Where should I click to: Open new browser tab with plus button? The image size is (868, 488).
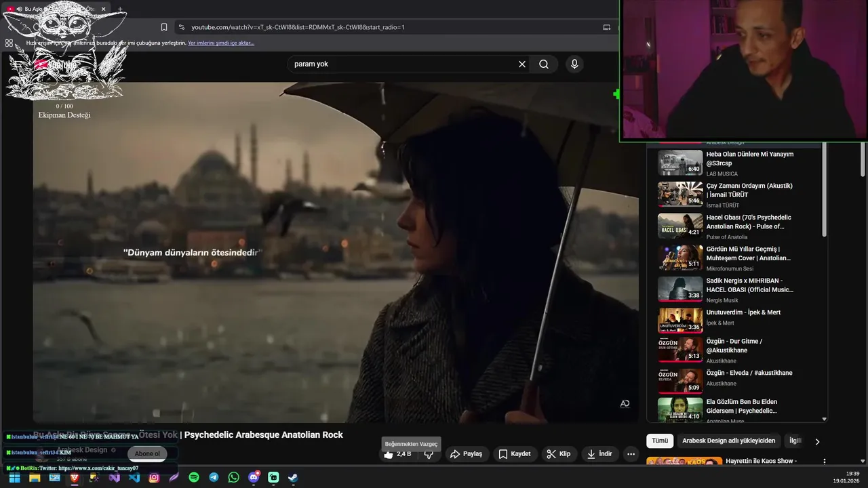click(x=121, y=9)
